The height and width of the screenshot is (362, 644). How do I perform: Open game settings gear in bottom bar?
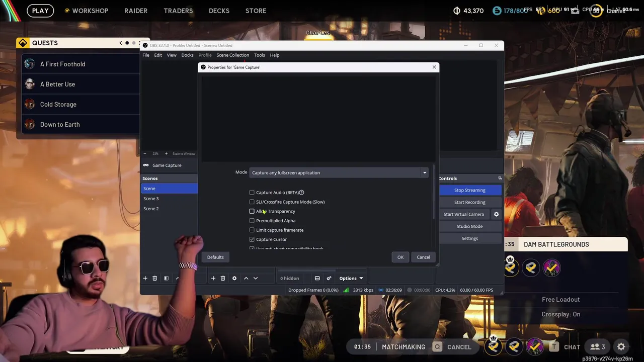pos(621,347)
